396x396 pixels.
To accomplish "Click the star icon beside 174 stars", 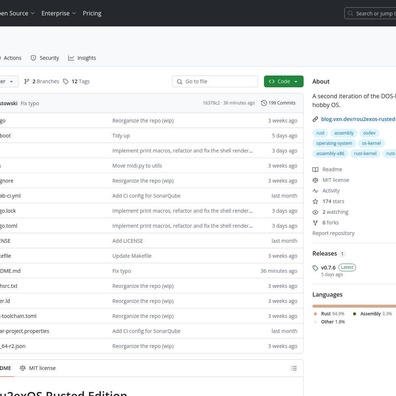I will click(x=315, y=201).
